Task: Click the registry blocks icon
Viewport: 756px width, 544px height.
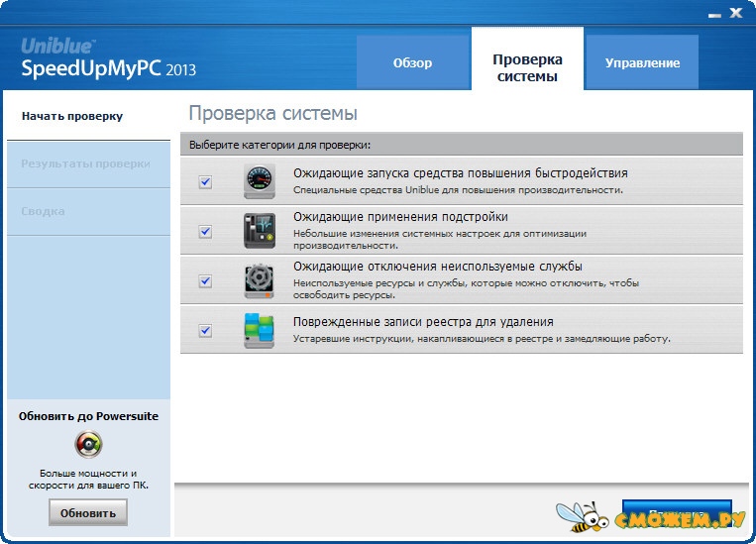Action: pos(260,330)
